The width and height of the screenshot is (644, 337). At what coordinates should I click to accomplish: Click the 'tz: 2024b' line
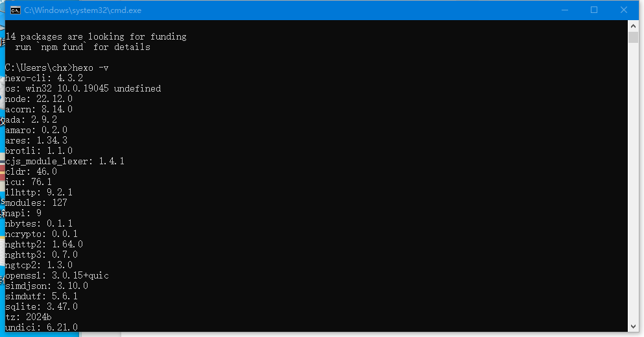click(29, 318)
